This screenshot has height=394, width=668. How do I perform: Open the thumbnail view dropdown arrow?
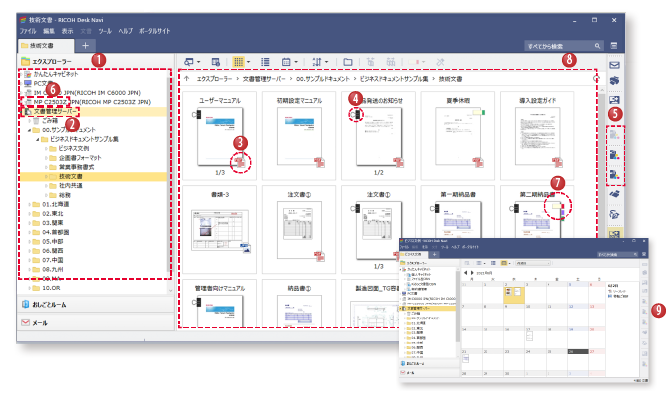[248, 62]
